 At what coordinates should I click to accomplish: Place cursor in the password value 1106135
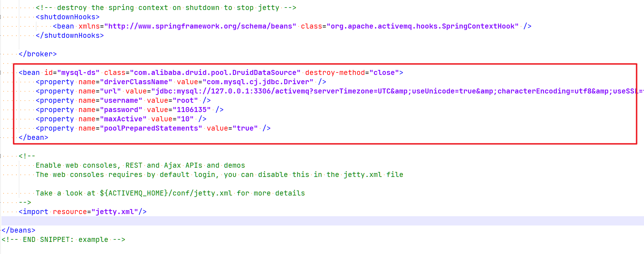tap(192, 110)
